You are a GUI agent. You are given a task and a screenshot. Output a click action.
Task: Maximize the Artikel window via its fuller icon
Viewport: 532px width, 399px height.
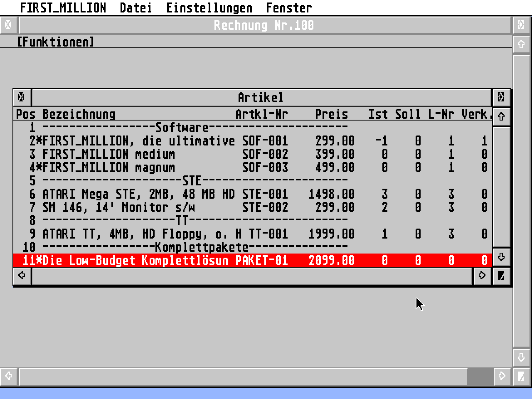coord(501,97)
